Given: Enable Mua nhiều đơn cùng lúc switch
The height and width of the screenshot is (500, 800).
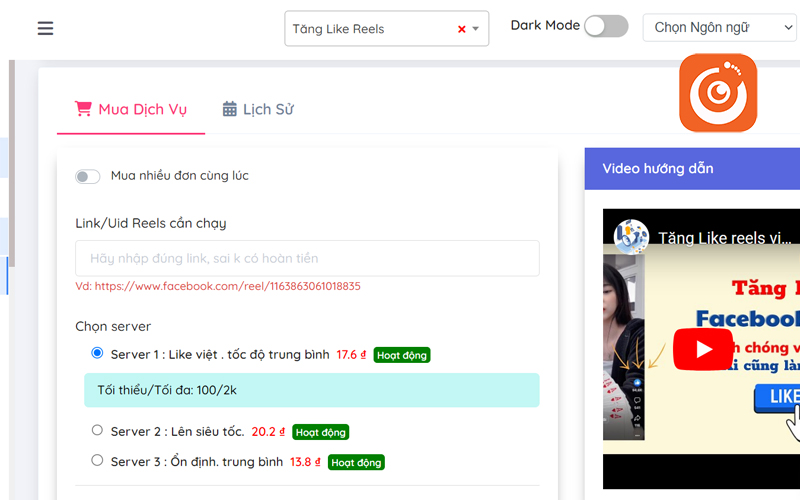Looking at the screenshot, I should 88,177.
